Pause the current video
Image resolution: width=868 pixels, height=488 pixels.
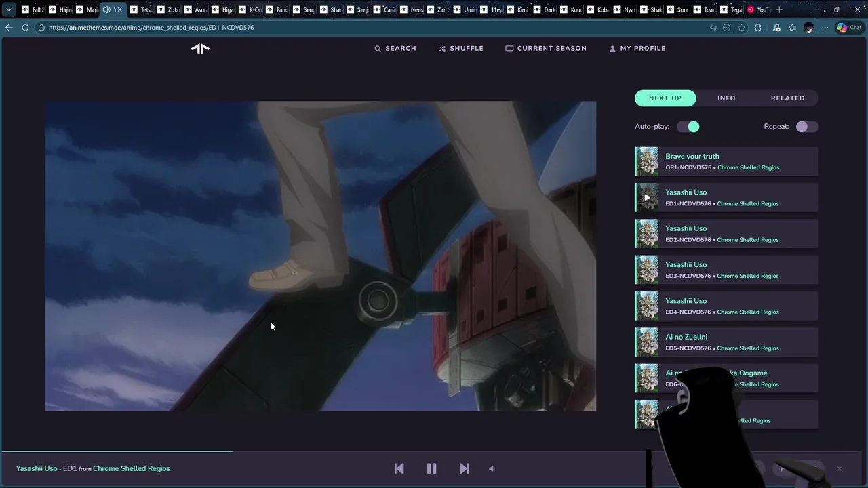coord(431,468)
